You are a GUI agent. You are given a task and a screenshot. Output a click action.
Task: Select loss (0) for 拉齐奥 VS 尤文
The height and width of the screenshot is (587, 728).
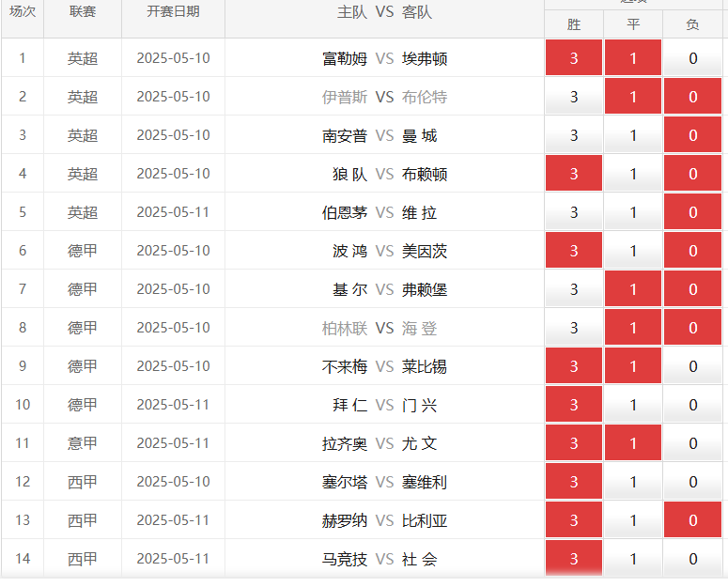click(692, 442)
